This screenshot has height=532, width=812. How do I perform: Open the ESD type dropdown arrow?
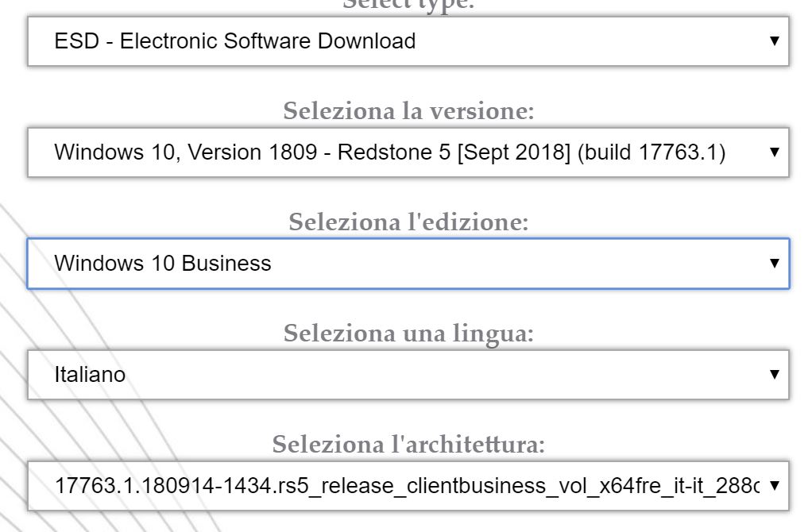click(775, 40)
